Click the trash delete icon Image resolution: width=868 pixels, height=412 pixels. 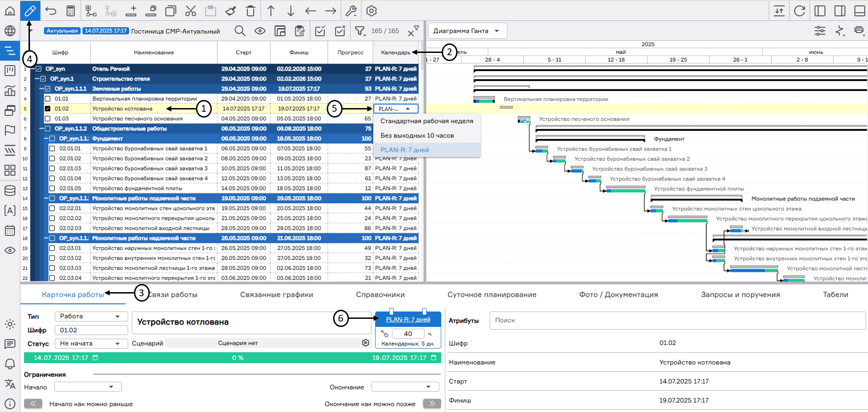pos(250,11)
